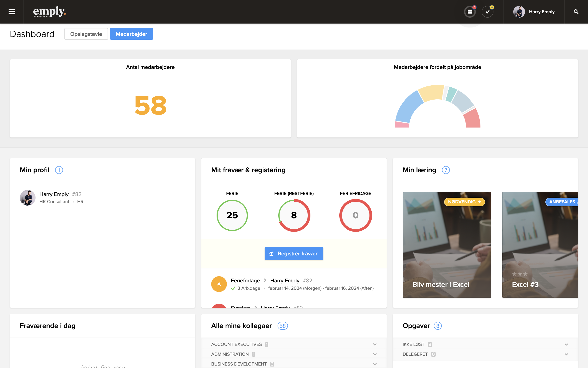Select the Medarbejder tab

[131, 34]
